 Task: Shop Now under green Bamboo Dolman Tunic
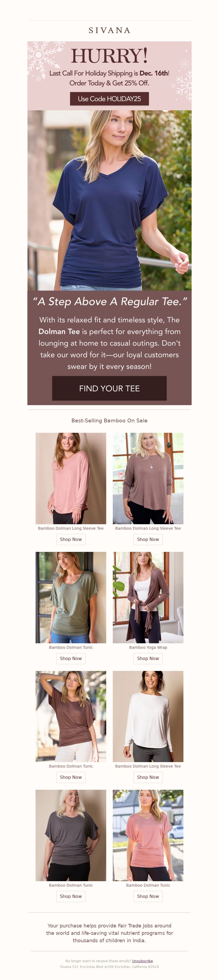(71, 659)
